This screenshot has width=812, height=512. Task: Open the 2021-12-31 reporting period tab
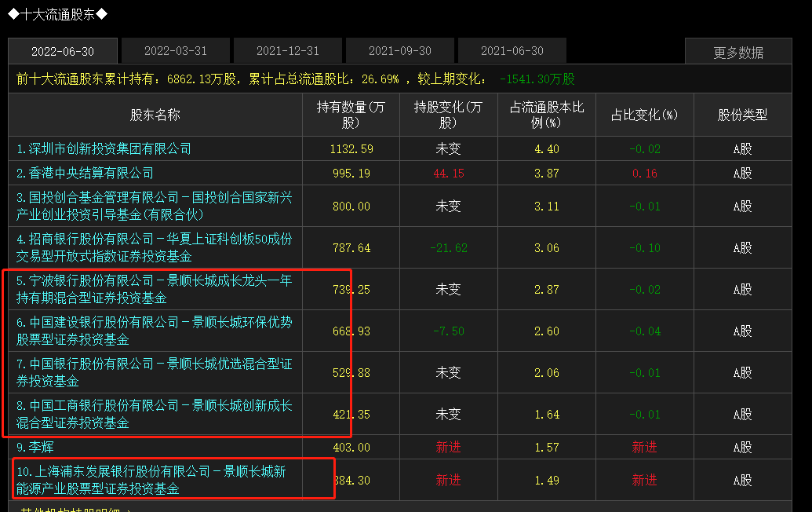click(x=288, y=51)
